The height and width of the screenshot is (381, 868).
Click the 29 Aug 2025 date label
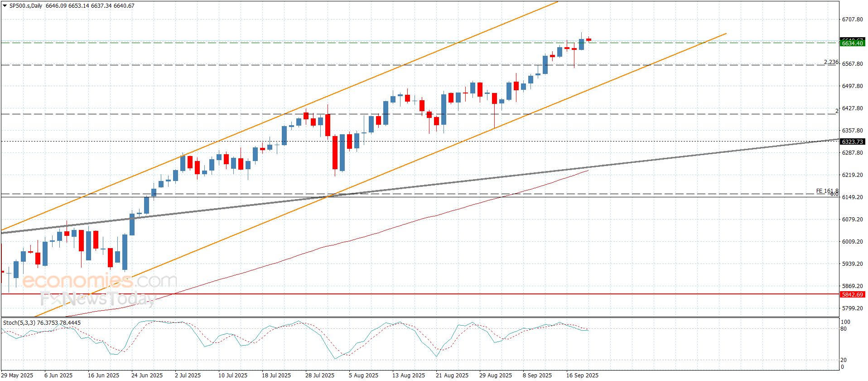pyautogui.click(x=496, y=376)
